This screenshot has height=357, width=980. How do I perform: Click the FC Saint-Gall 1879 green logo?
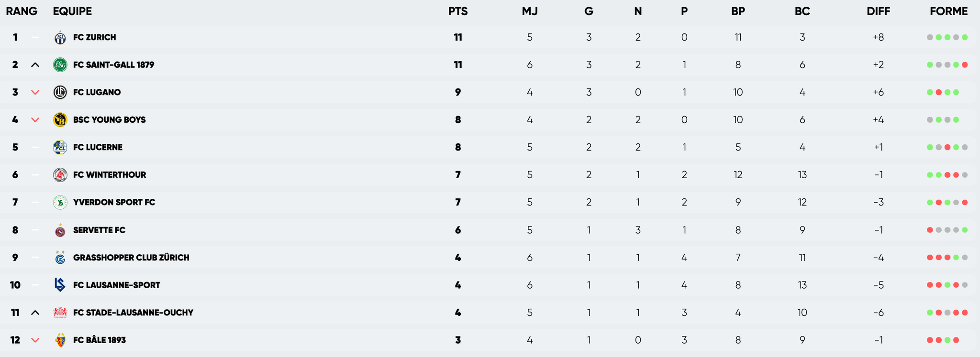pyautogui.click(x=60, y=65)
